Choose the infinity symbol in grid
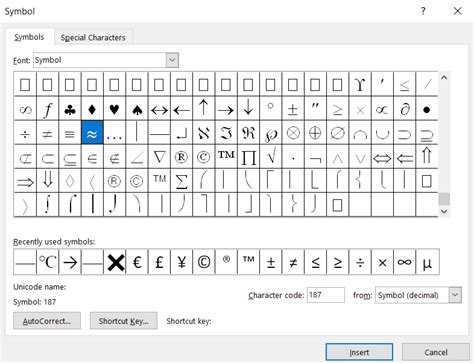The height and width of the screenshot is (363, 474). coord(25,109)
